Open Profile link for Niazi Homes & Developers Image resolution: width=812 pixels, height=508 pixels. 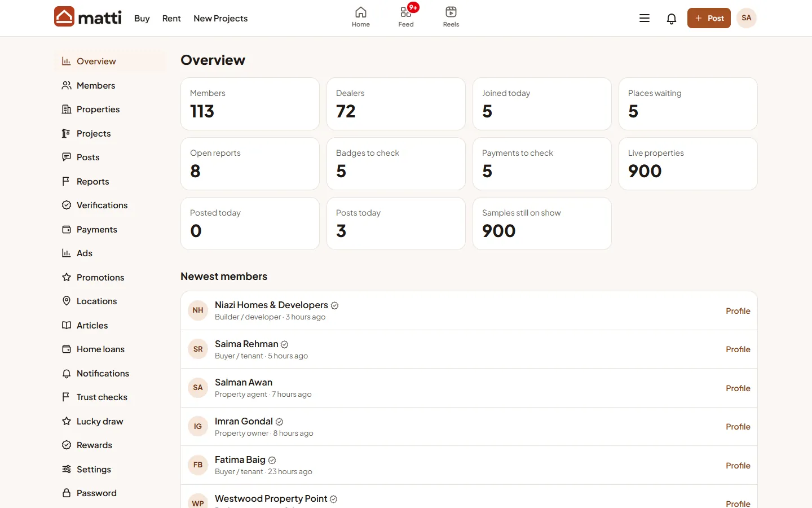[x=738, y=311]
